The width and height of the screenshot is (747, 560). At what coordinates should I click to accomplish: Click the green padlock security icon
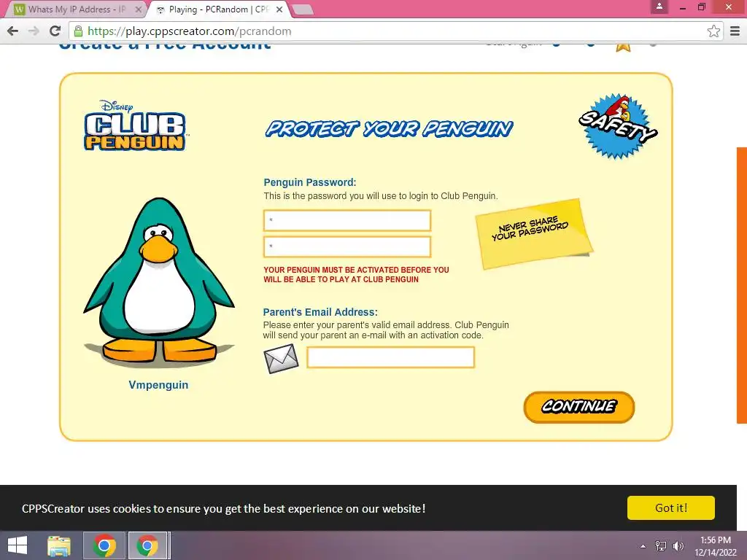click(79, 31)
